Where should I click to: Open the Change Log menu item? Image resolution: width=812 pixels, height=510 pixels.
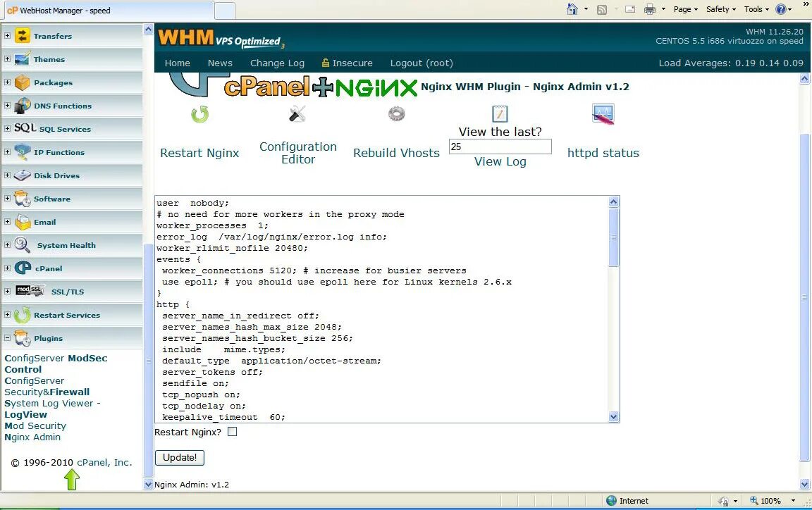pyautogui.click(x=277, y=63)
